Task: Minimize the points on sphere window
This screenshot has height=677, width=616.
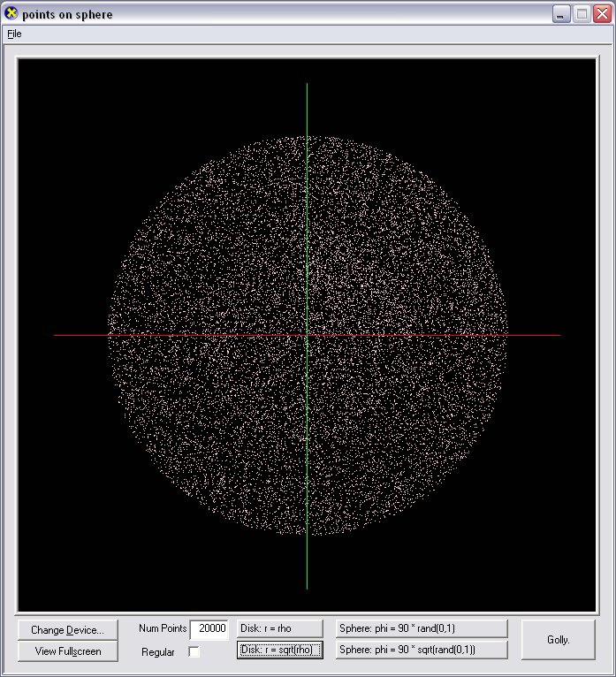Action: [562, 14]
